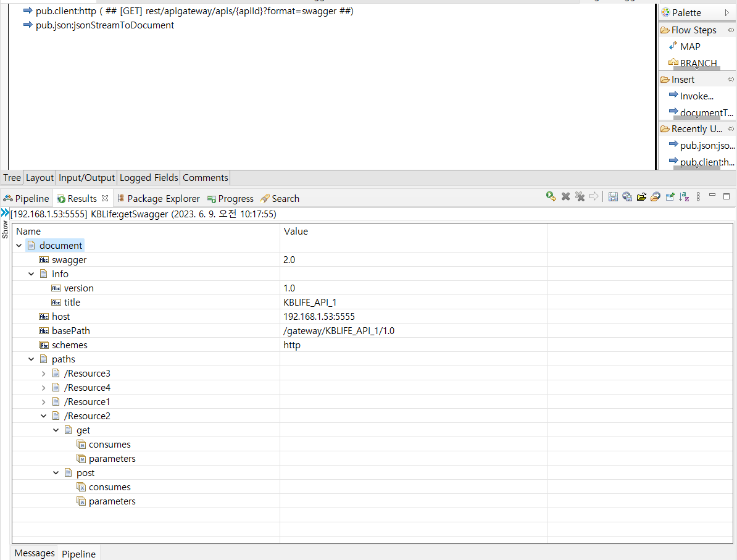The image size is (737, 560).
Task: Select the MAP flow step in palette
Action: click(x=689, y=46)
